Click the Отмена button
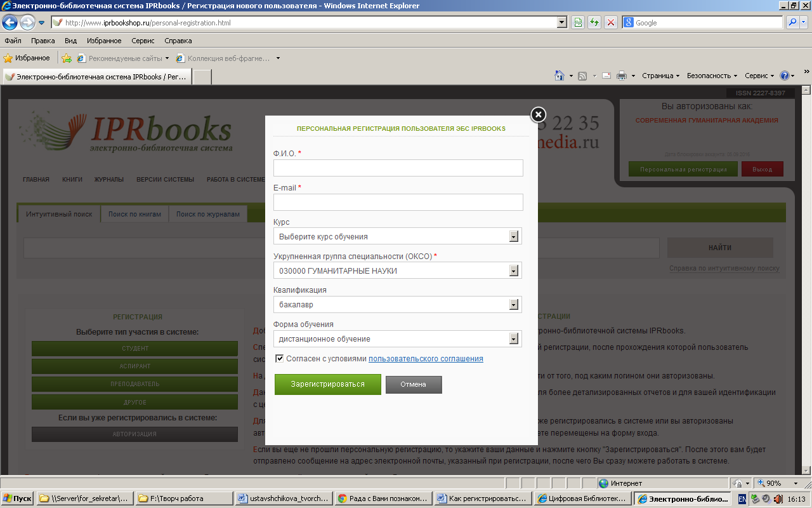Viewport: 812px width, 508px height. click(414, 384)
